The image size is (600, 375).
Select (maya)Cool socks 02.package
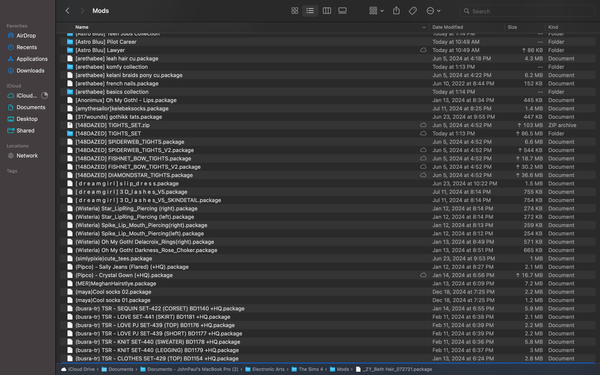click(x=329, y=292)
